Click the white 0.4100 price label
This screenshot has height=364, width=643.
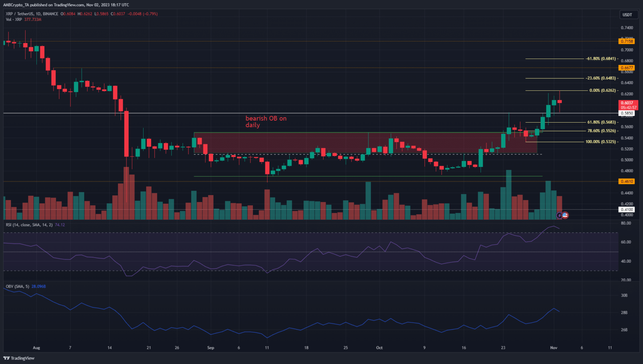click(x=627, y=210)
